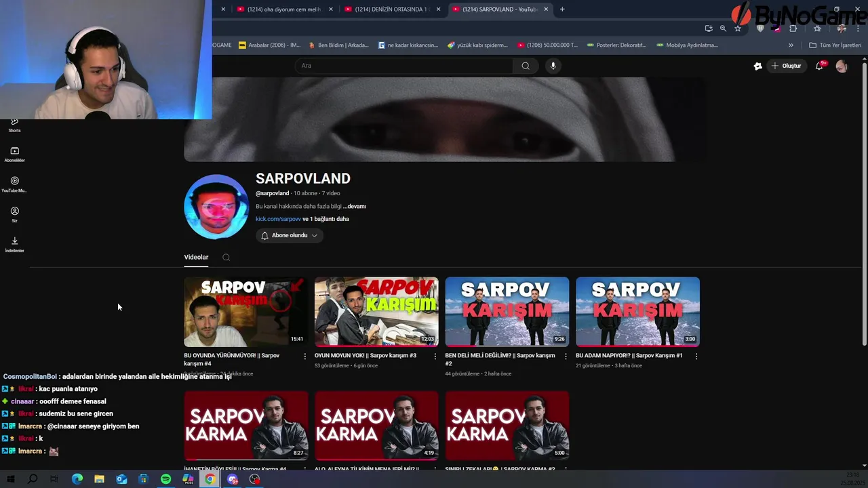Open the Abone olundu subscription dropdown

[290, 235]
